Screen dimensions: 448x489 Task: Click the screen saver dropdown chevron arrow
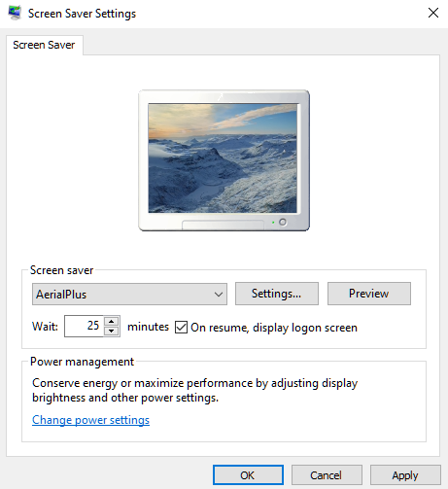point(219,295)
